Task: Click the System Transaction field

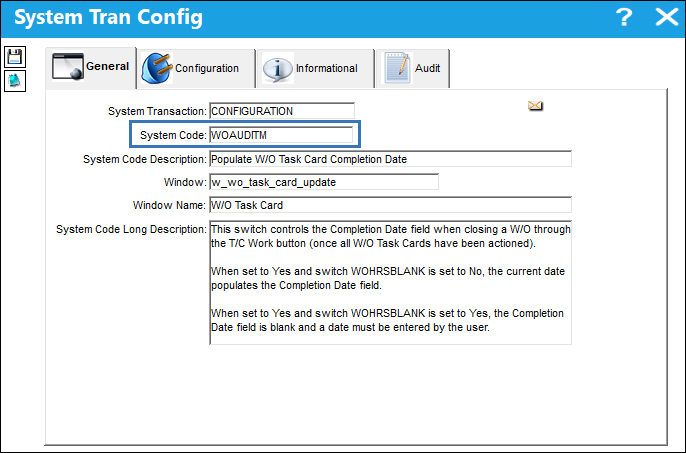Action: [282, 111]
